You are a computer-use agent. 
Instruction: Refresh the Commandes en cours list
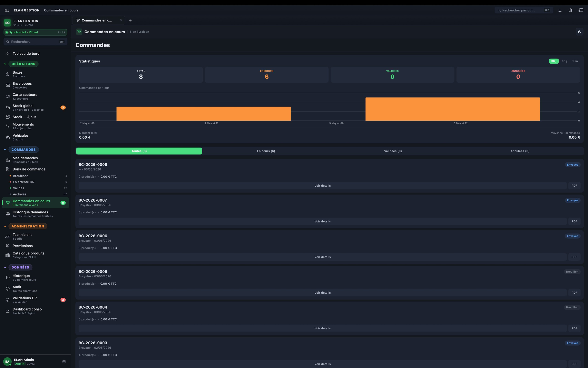[579, 32]
